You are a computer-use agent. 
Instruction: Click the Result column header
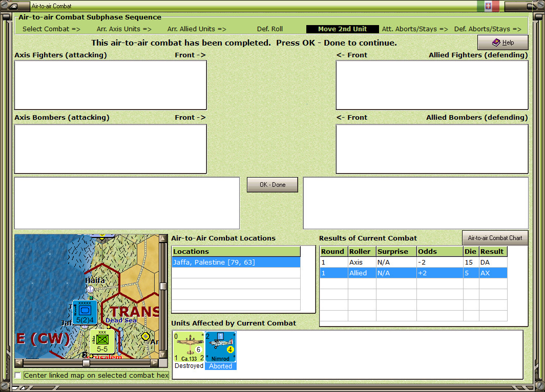[x=493, y=251]
